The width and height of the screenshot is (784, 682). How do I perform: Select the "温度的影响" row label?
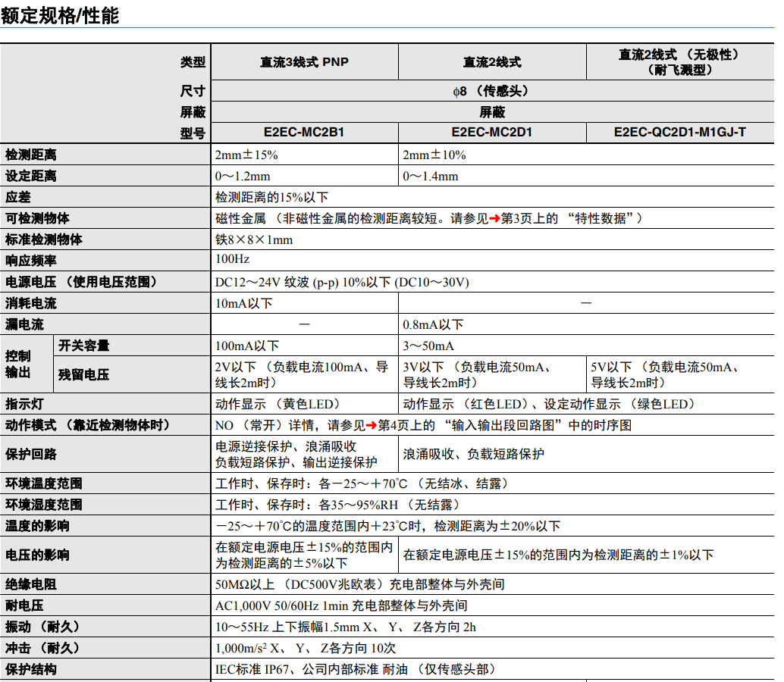37,526
